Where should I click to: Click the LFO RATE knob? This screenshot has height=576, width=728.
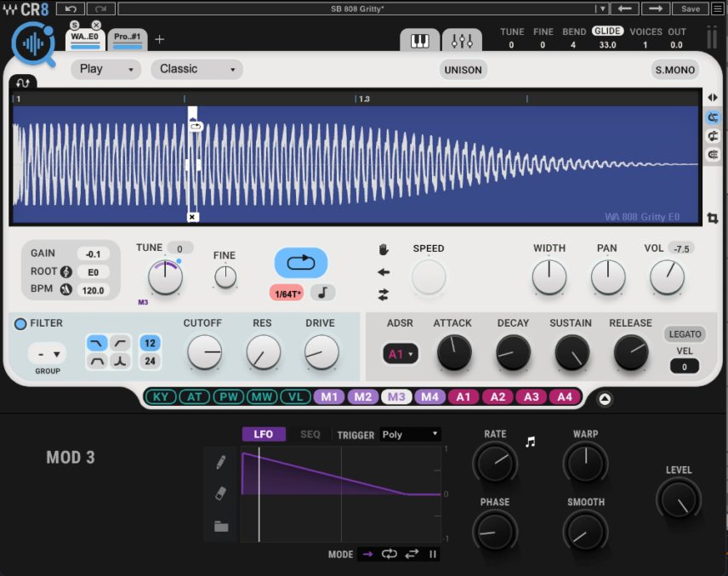pyautogui.click(x=495, y=463)
